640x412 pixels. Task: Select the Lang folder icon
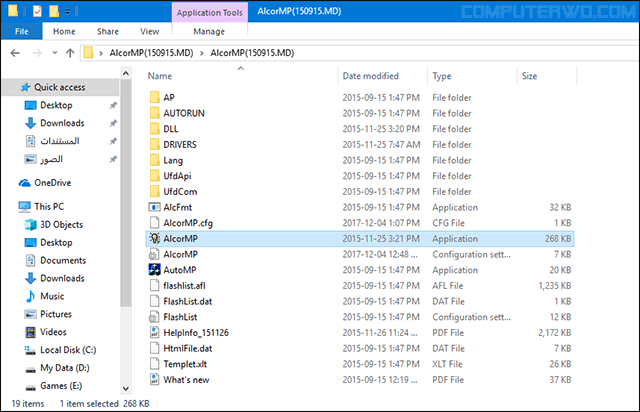(154, 160)
